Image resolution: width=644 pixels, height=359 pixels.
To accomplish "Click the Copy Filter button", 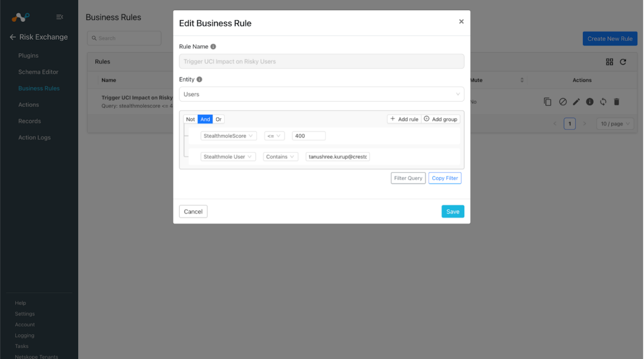I will [x=445, y=178].
